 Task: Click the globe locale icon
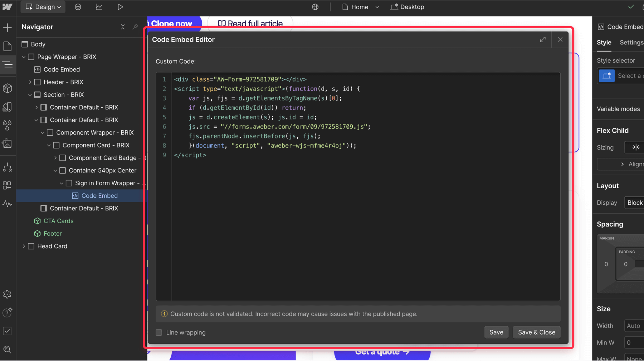(x=315, y=7)
